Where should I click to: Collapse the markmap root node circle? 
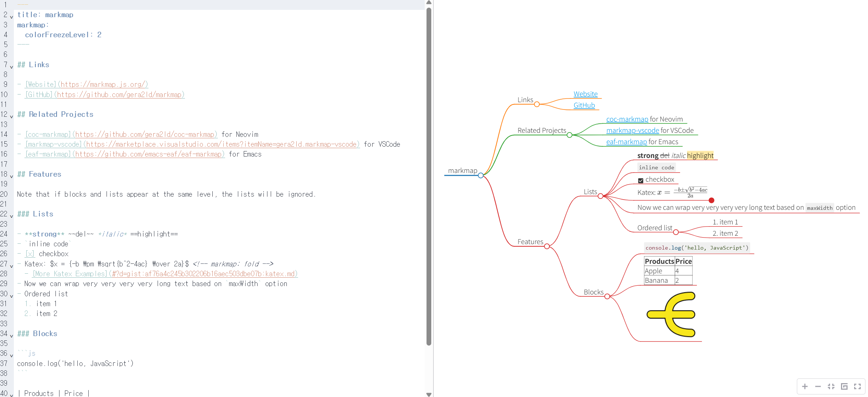click(481, 176)
